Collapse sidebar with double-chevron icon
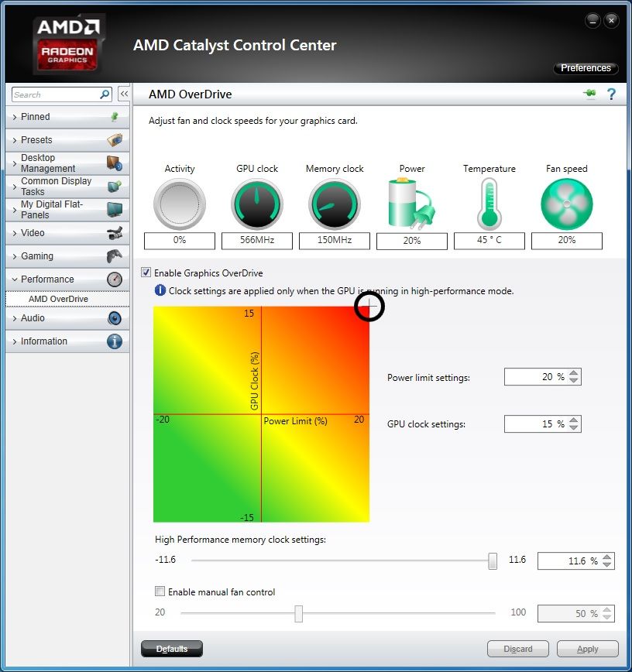Image resolution: width=632 pixels, height=672 pixels. tap(123, 94)
